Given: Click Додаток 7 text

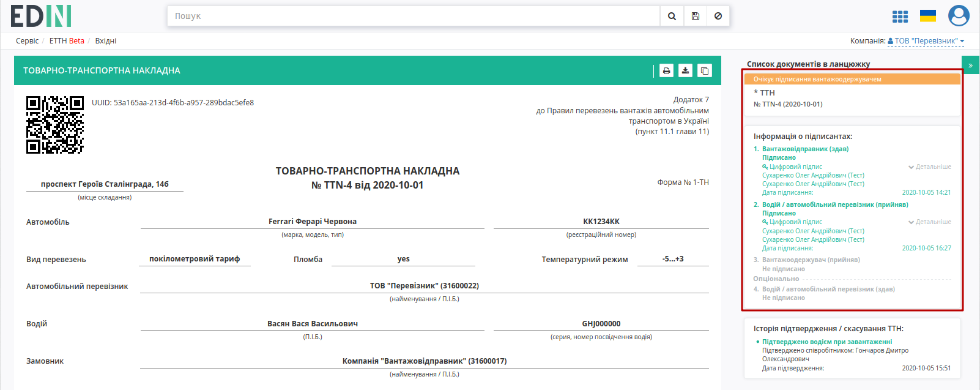Looking at the screenshot, I should coord(691,99).
